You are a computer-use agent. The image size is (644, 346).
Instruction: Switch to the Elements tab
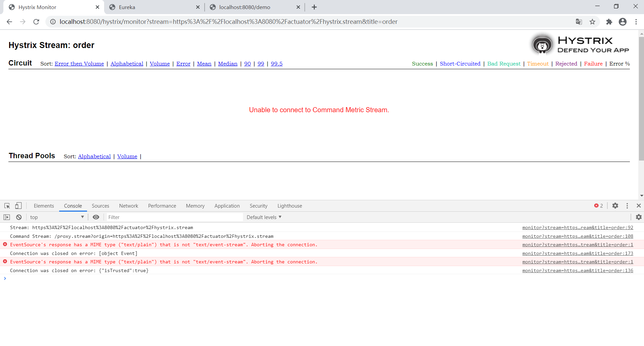44,206
